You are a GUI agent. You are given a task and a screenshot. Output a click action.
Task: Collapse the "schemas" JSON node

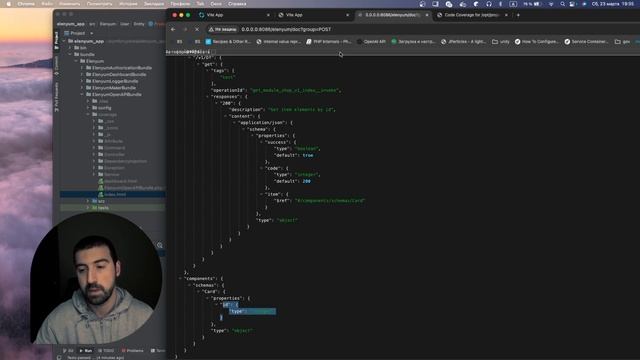click(x=189, y=285)
